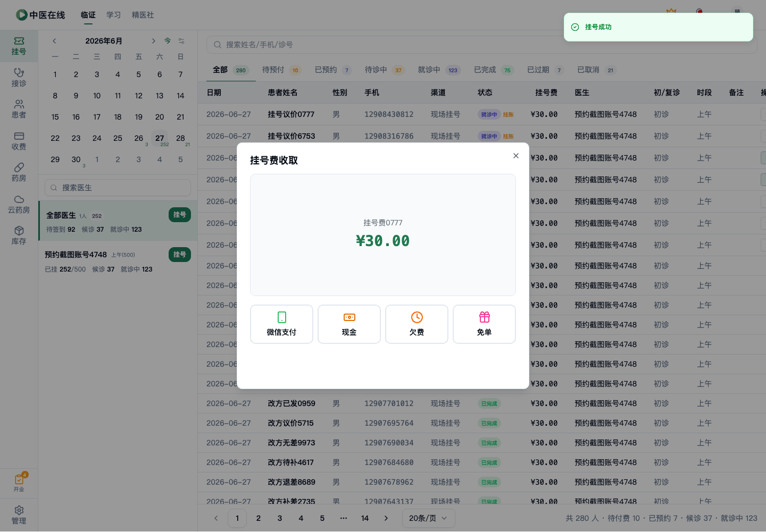Switch to 临证 top tab
Screen dimensions: 766x532
(88, 15)
